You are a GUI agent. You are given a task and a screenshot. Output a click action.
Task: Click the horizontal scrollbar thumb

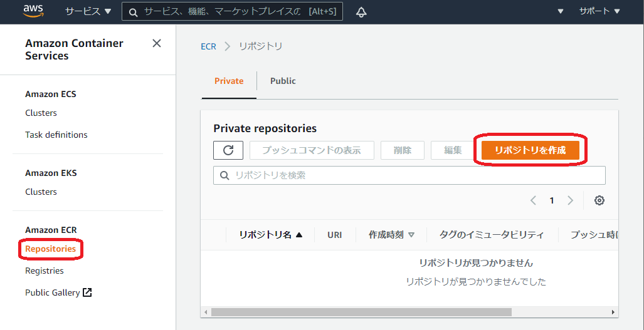(x=361, y=312)
